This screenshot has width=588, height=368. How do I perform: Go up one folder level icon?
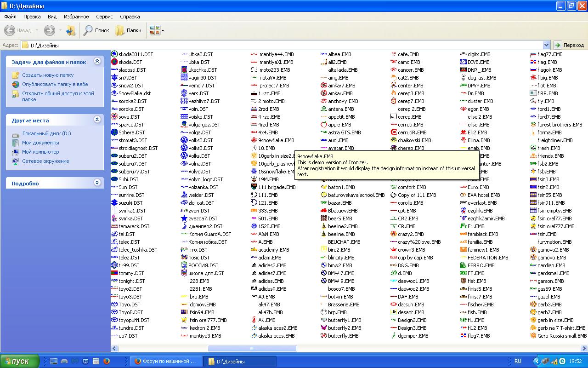tap(71, 30)
